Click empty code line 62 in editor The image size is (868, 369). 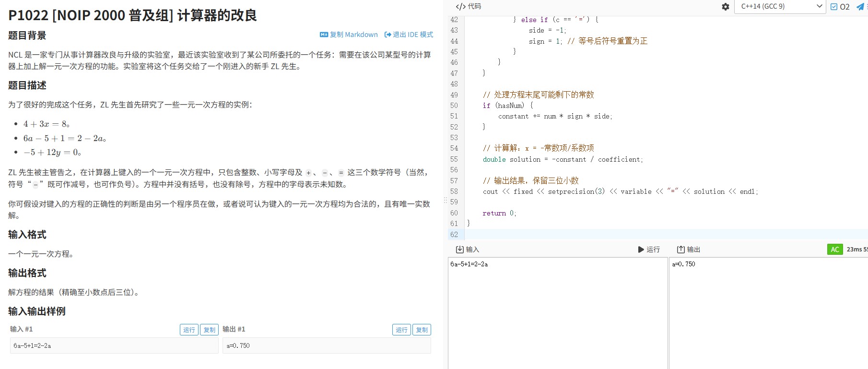[x=666, y=235]
